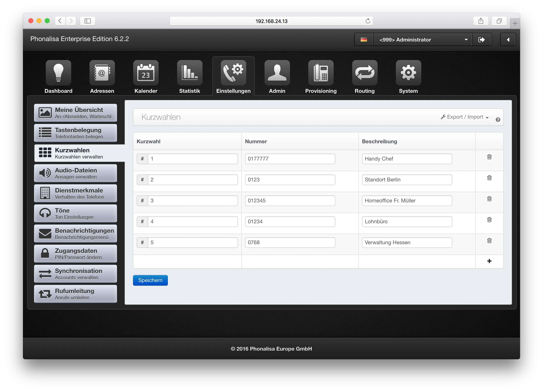Open the Admin user icon
The image size is (543, 392).
pos(277,73)
